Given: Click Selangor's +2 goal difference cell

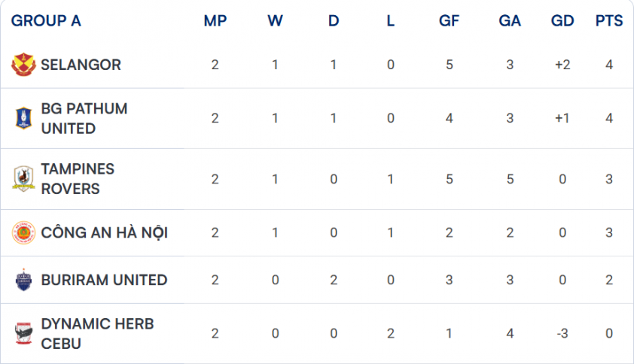Looking at the screenshot, I should 562,65.
